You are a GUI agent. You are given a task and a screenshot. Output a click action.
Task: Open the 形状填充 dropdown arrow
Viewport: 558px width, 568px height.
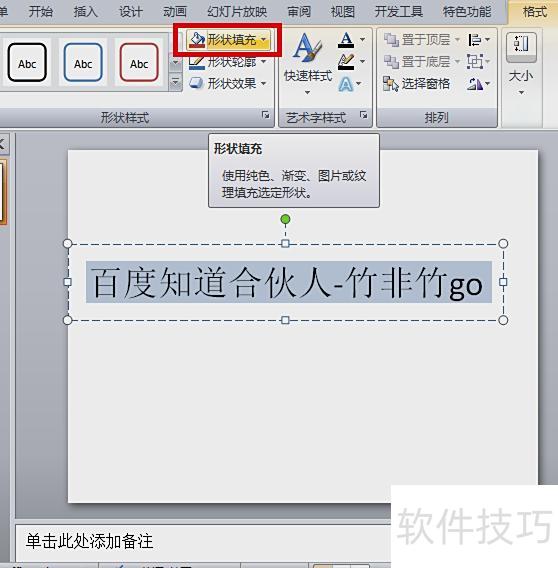tap(263, 39)
